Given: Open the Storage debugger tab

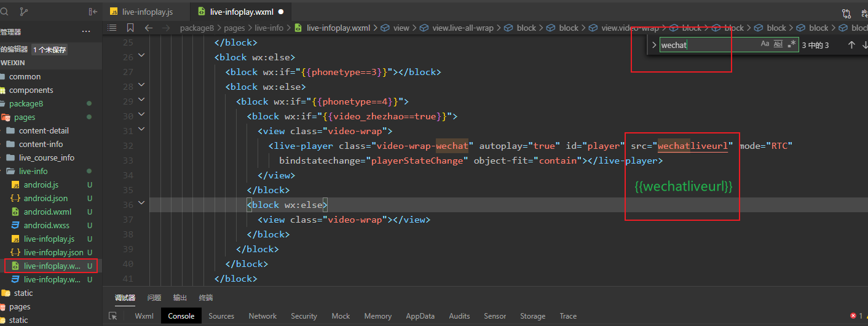Looking at the screenshot, I should coord(532,316).
